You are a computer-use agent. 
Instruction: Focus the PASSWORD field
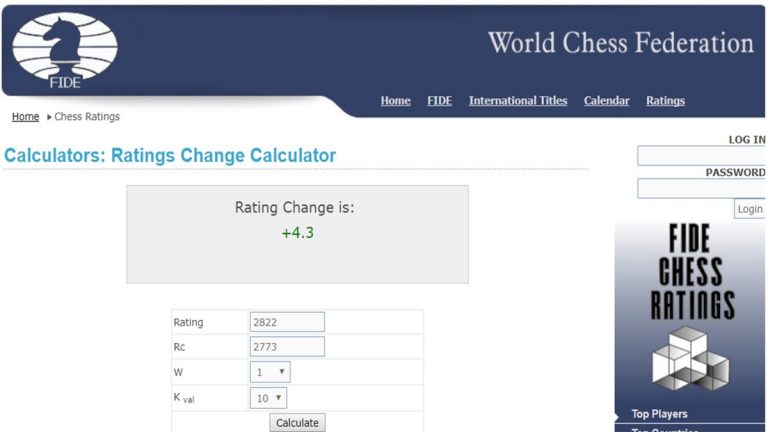coord(701,189)
